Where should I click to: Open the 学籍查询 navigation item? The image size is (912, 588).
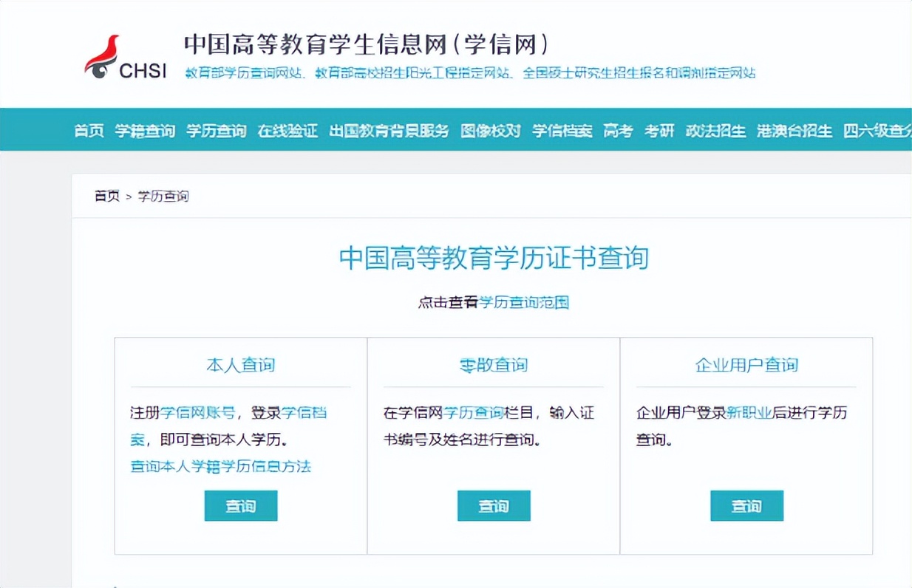point(144,130)
